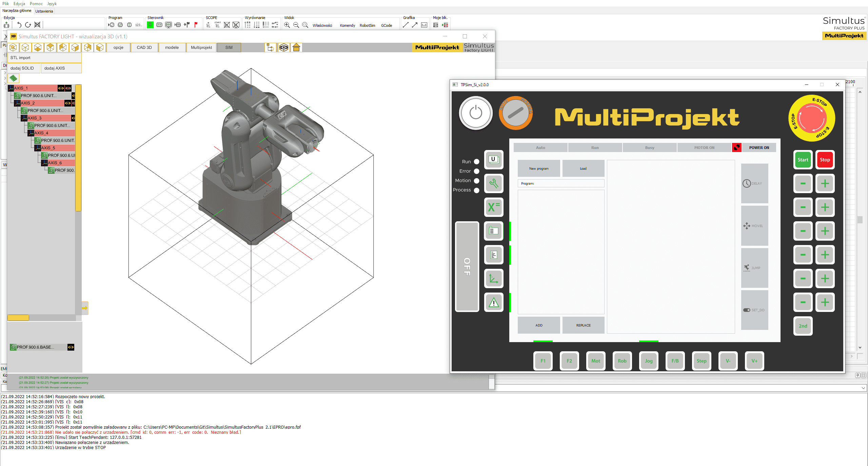
Task: Click the zoom in magnifier in Widok
Action: [x=287, y=25]
